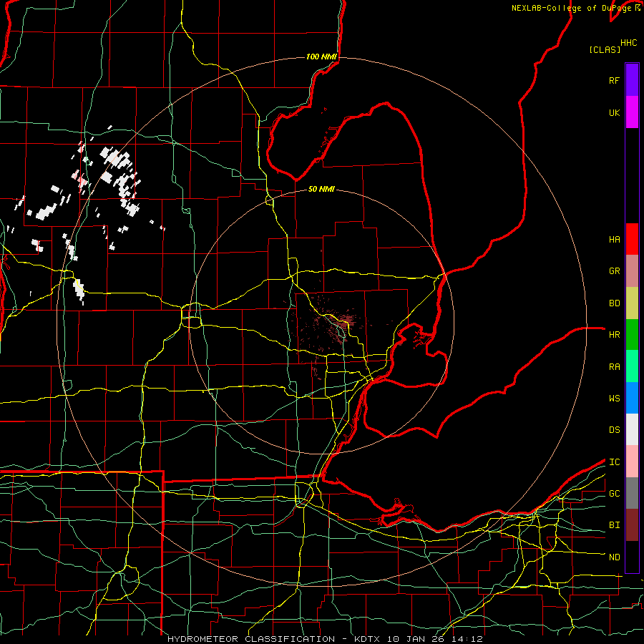The width and height of the screenshot is (644, 644).
Task: Click the GR legend label
Action: pyautogui.click(x=614, y=271)
